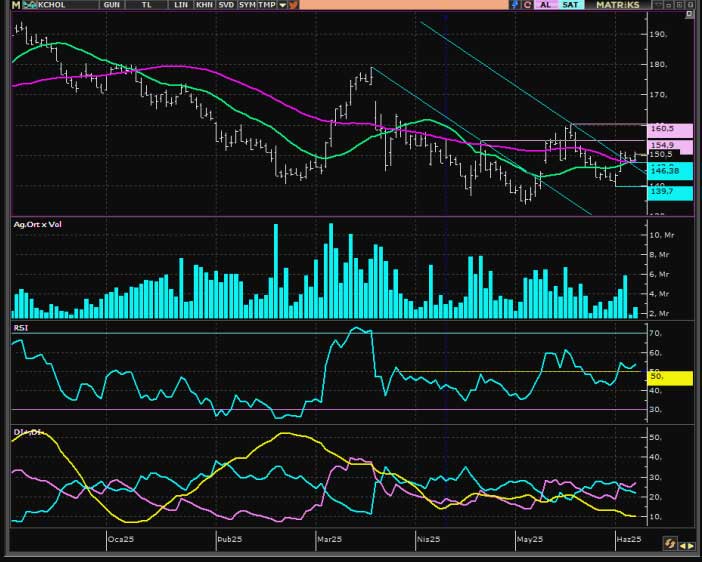Open the chart symbol icon beside KCHOL
Screen dimensions: 702x562
tap(30, 5)
